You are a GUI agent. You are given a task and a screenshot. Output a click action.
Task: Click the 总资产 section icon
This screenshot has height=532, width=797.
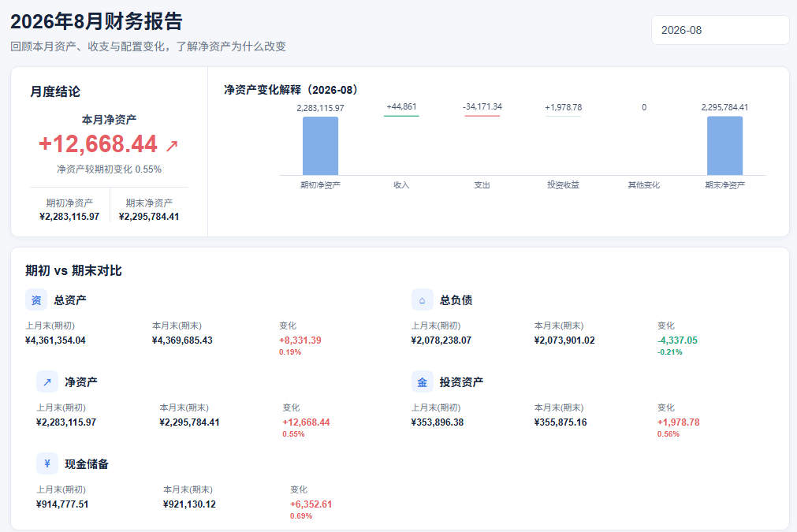36,299
